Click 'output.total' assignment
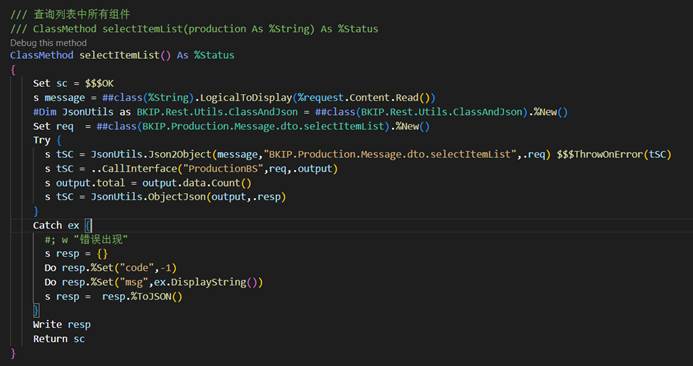The width and height of the screenshot is (693, 366). point(90,183)
